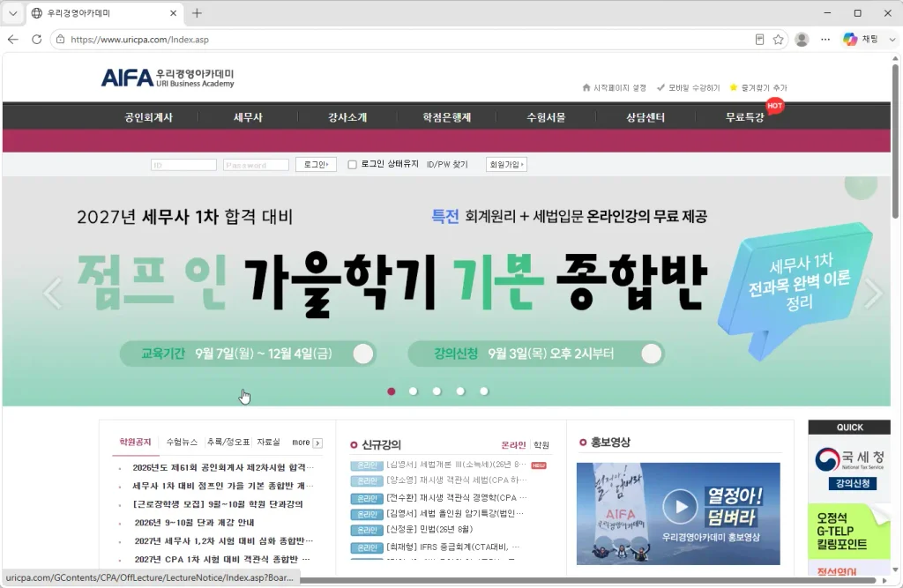Open the 무료특강 HOT menu
This screenshot has height=588, width=903.
tap(744, 117)
